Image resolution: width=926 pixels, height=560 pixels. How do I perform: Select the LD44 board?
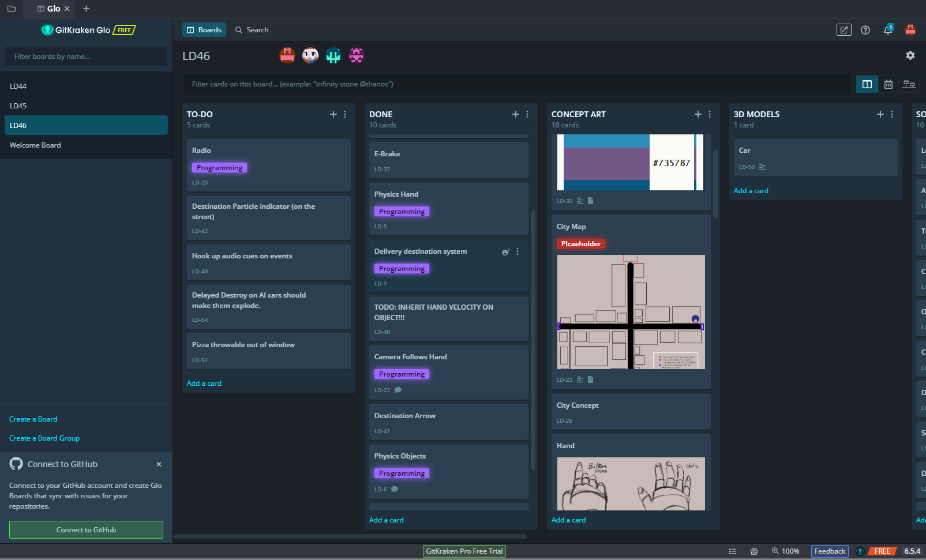coord(86,86)
